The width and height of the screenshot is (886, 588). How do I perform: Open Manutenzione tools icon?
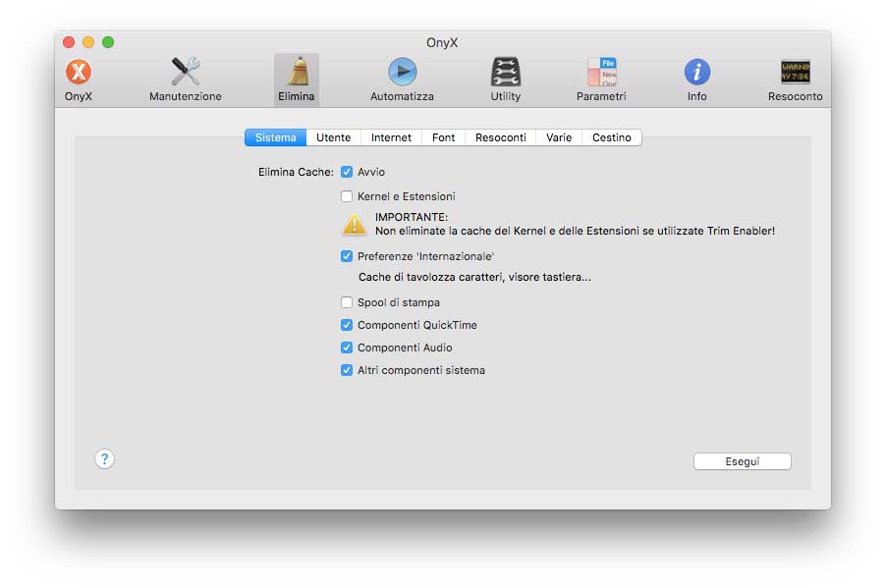186,72
